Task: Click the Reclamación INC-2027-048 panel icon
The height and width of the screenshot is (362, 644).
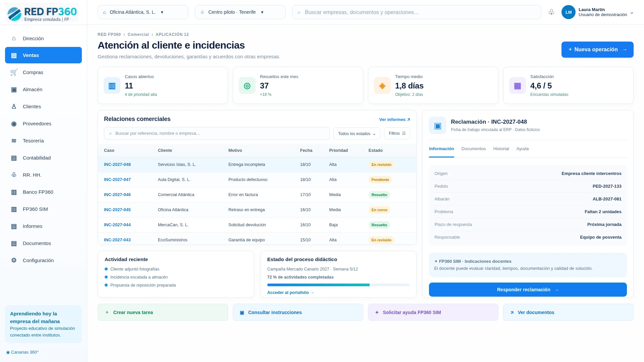Action: (x=437, y=125)
